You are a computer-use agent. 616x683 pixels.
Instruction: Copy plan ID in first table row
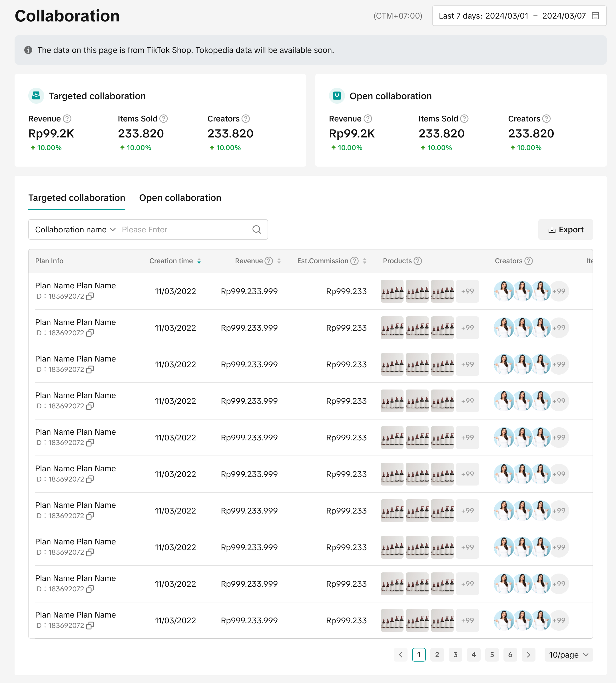pyautogui.click(x=90, y=296)
